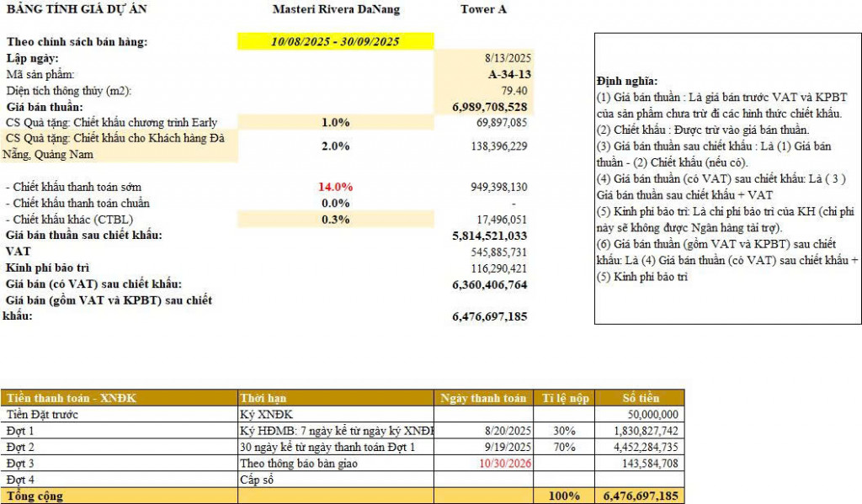Click the 100% total rate cell
862x504 pixels.
(x=564, y=496)
